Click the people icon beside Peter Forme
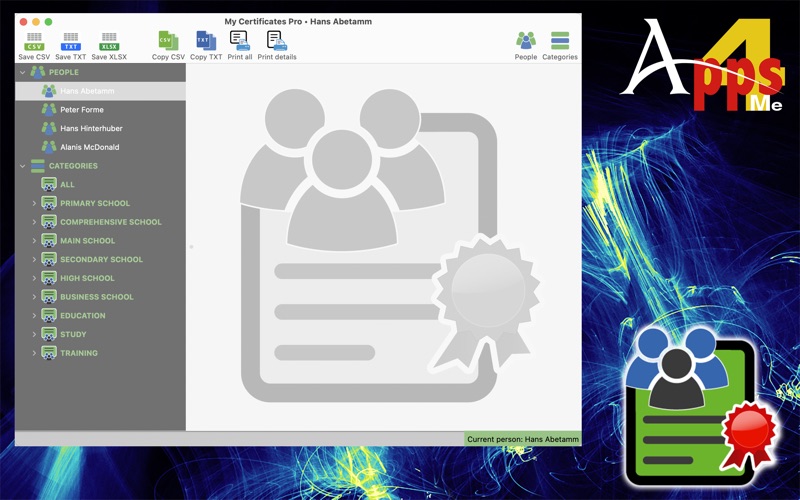This screenshot has width=800, height=500. 49,109
